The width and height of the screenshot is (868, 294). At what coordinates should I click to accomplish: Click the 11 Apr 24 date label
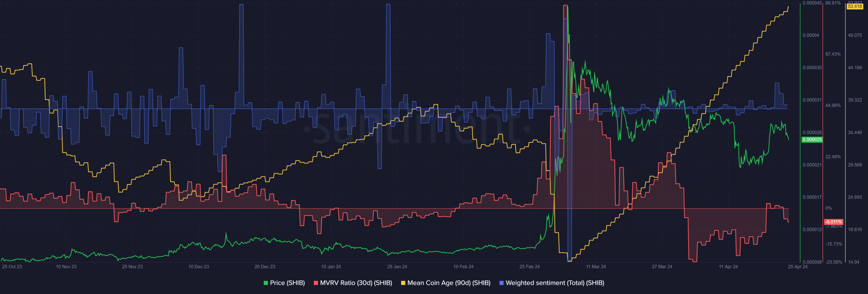pos(728,267)
